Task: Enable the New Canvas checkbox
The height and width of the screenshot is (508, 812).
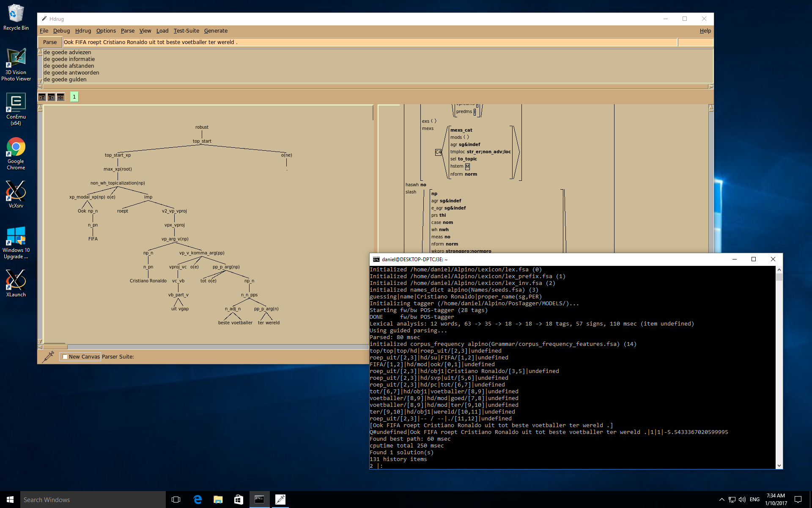Action: point(65,356)
